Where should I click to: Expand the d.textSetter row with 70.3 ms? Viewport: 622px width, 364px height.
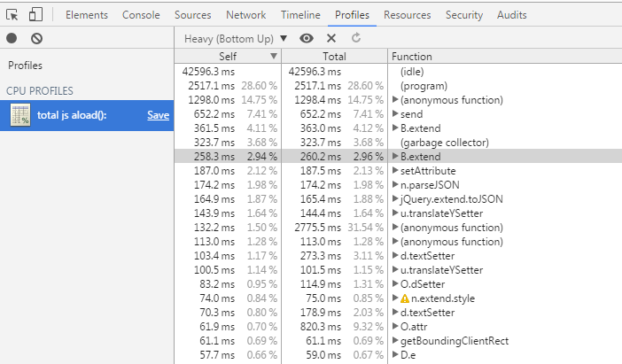pyautogui.click(x=395, y=312)
